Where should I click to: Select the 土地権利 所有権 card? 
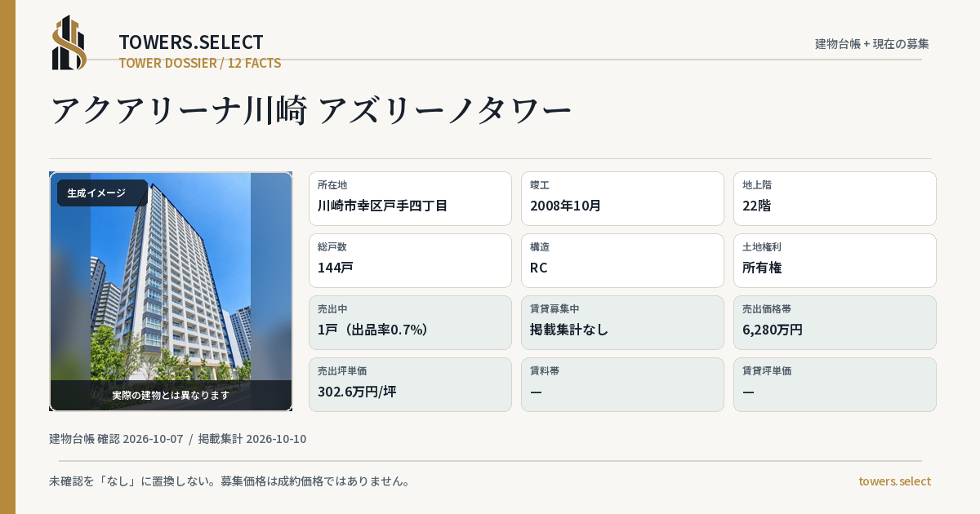pos(835,260)
